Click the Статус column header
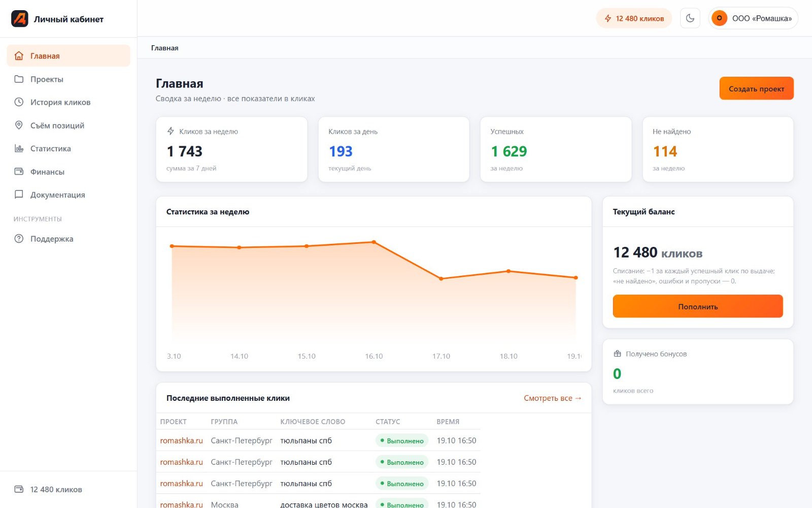Image resolution: width=812 pixels, height=508 pixels. [388, 422]
